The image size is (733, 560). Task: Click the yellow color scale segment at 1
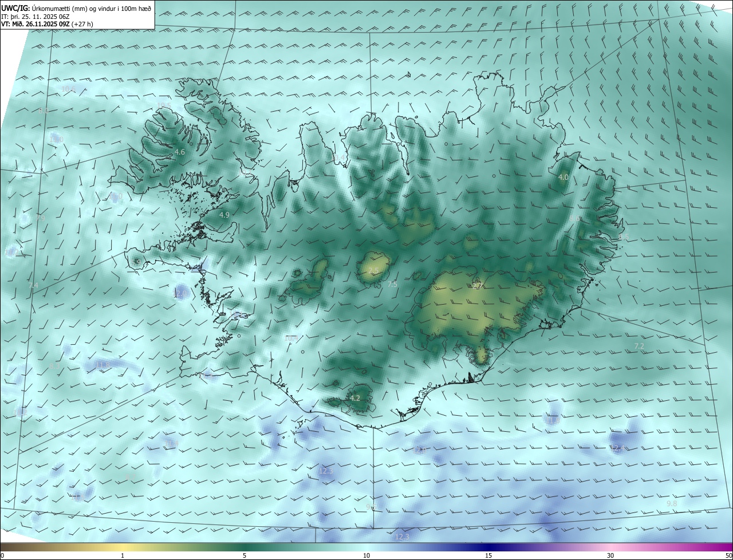tap(123, 547)
